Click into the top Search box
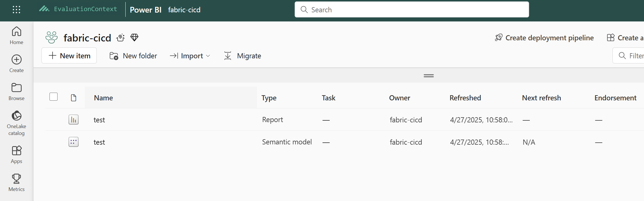Screen dimensions: 644x201 coord(412,10)
